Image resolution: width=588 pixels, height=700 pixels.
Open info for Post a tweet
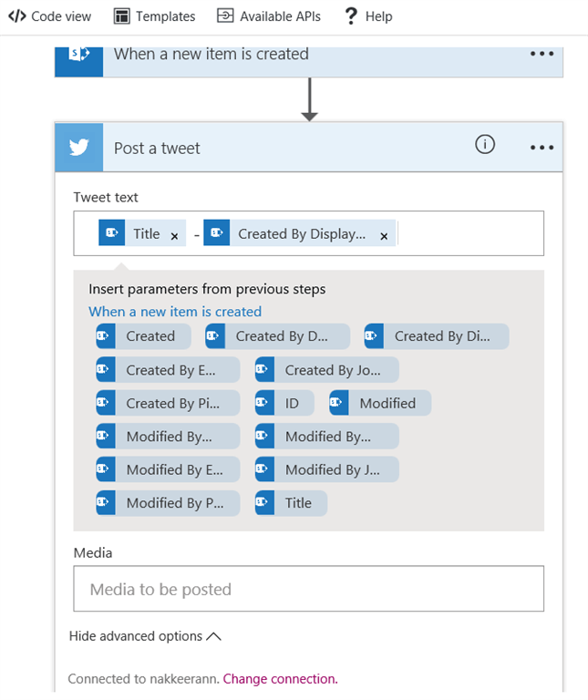485,144
